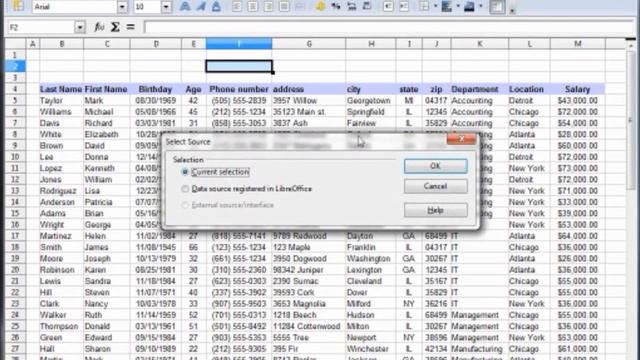Click the Borders icon
Screen dimensions: 640x360
(x=424, y=7)
